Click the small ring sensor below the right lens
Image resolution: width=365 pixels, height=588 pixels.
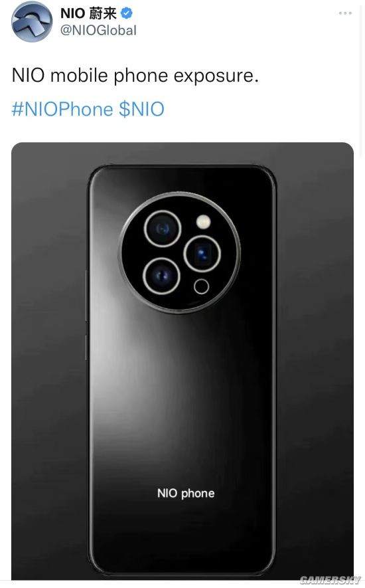click(x=202, y=286)
